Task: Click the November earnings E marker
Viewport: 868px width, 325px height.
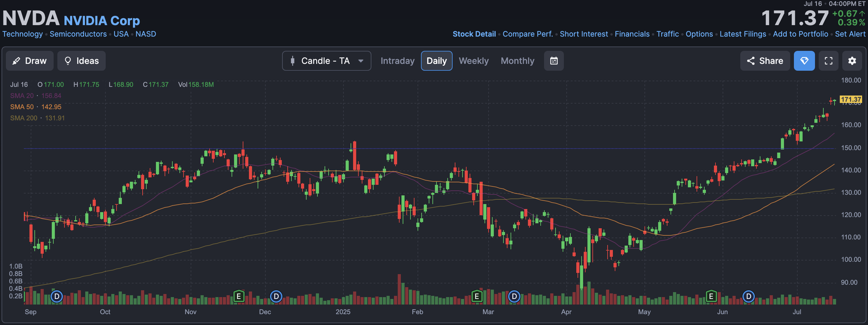Action: 239,296
